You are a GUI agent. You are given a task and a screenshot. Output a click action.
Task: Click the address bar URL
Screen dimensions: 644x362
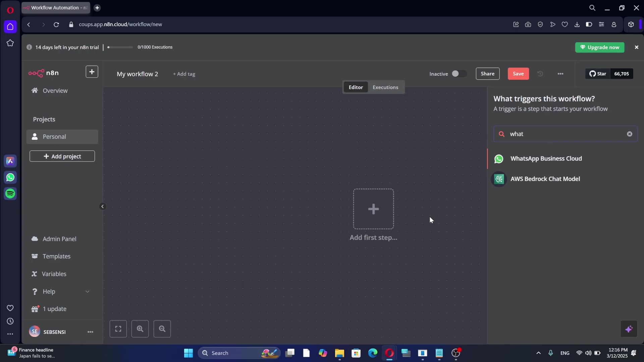120,24
